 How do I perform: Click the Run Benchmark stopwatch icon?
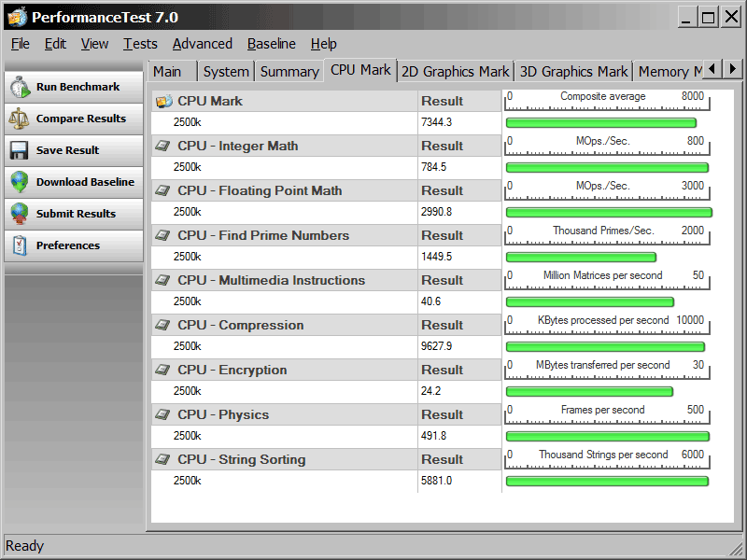20,87
